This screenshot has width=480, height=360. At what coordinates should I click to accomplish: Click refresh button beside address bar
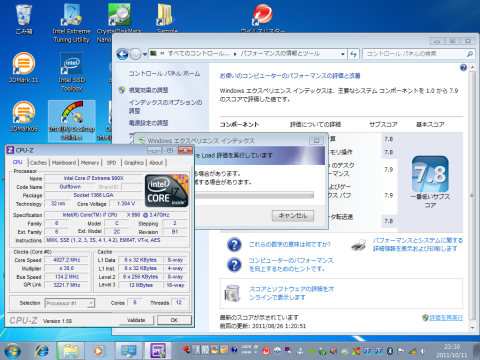pyautogui.click(x=353, y=54)
